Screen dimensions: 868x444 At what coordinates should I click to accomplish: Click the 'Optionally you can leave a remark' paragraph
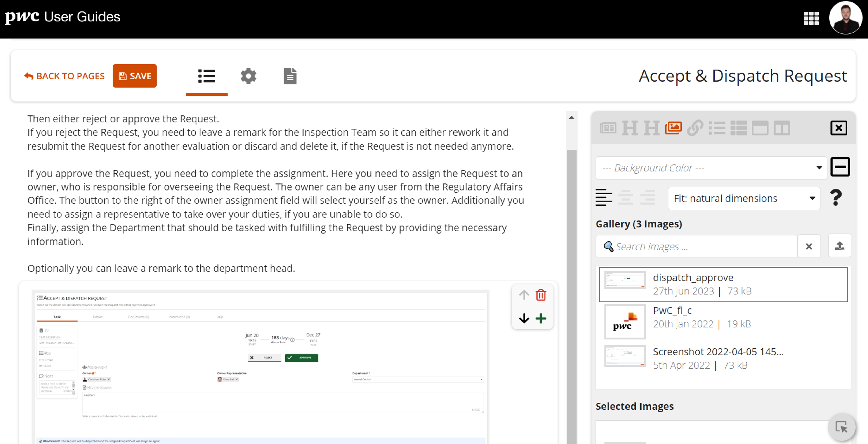tap(161, 268)
